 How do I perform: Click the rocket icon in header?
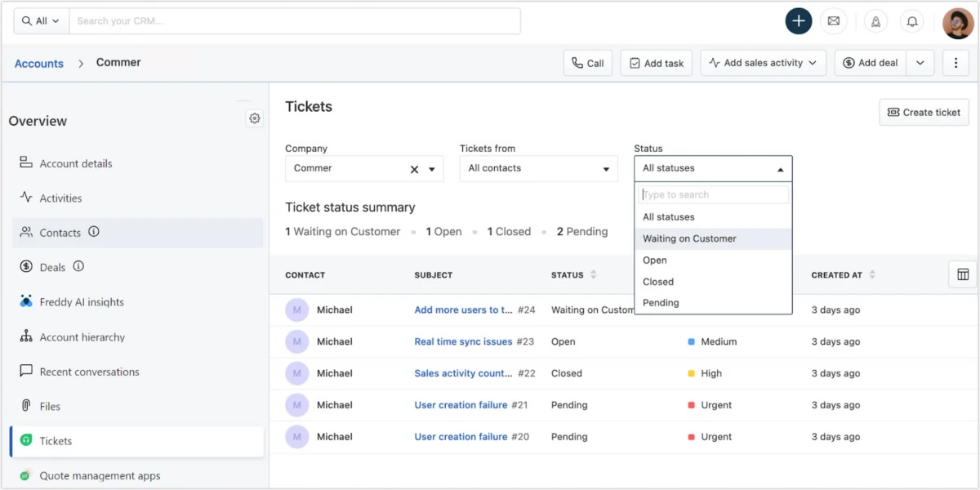coord(875,21)
